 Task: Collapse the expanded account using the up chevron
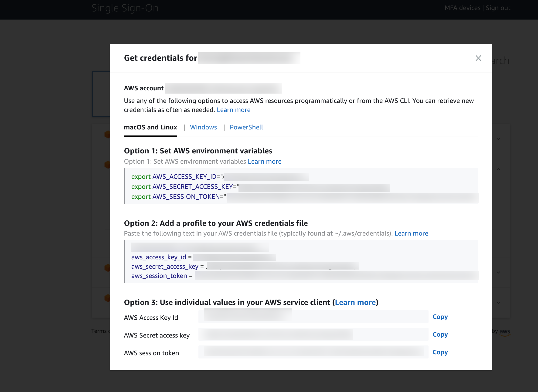pyautogui.click(x=498, y=169)
